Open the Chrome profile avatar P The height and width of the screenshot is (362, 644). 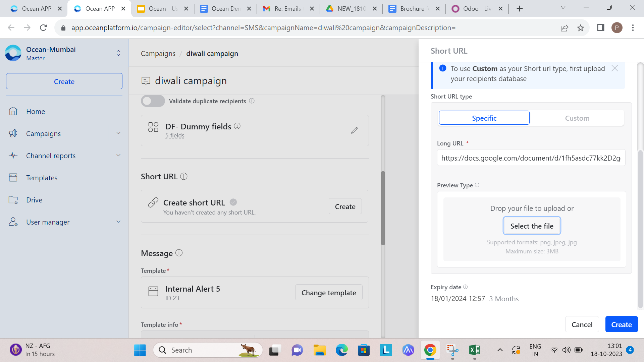click(617, 28)
